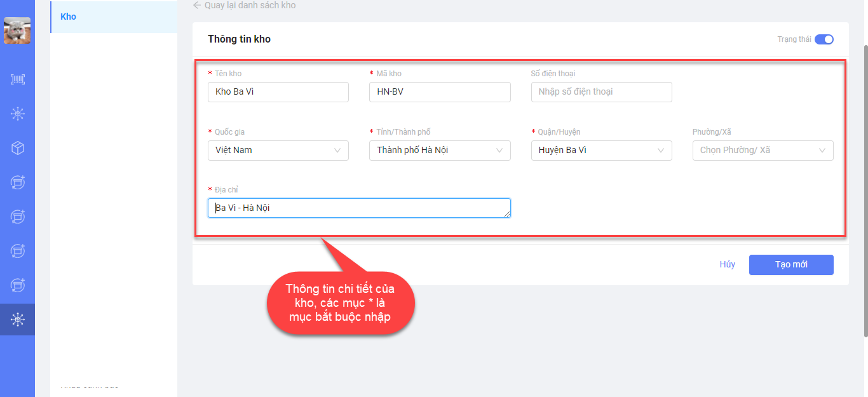Toggle the Trạng thái switch off
Viewport: 868px width, 397px height.
pyautogui.click(x=824, y=39)
